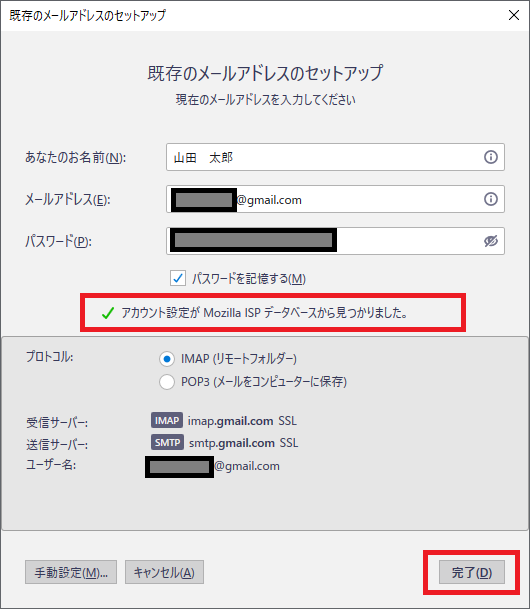Uncheck パスワードを記憶する checkbox

(178, 278)
